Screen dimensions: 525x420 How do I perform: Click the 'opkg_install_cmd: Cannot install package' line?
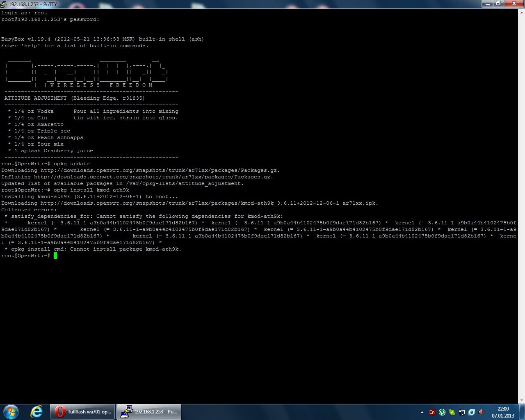coord(93,249)
